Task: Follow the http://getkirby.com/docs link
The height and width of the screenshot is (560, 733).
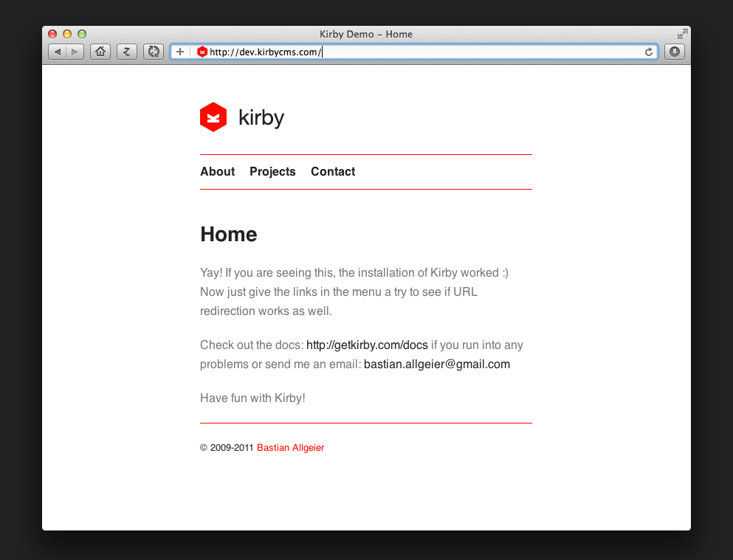Action: tap(367, 345)
